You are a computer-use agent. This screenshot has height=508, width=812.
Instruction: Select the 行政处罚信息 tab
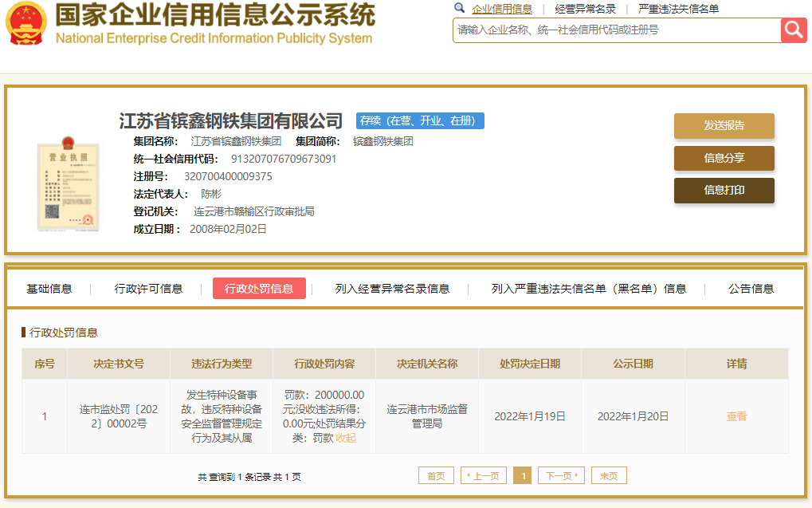[259, 289]
